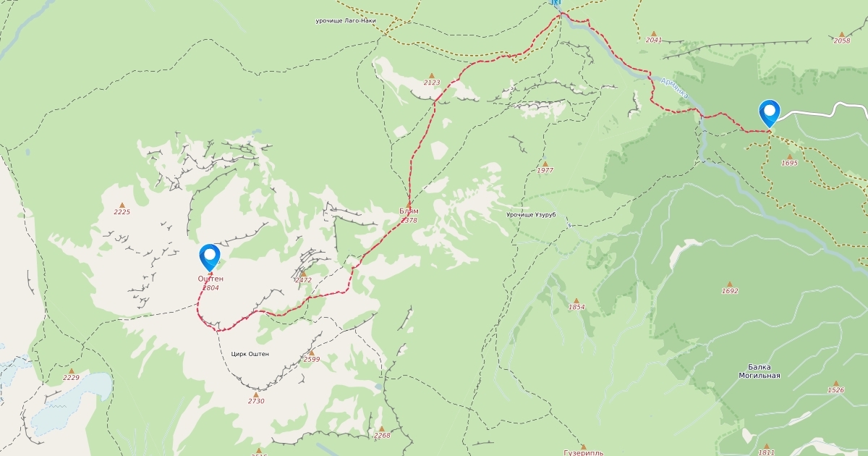
Task: Click the peak icon marked 1977
Action: (545, 164)
